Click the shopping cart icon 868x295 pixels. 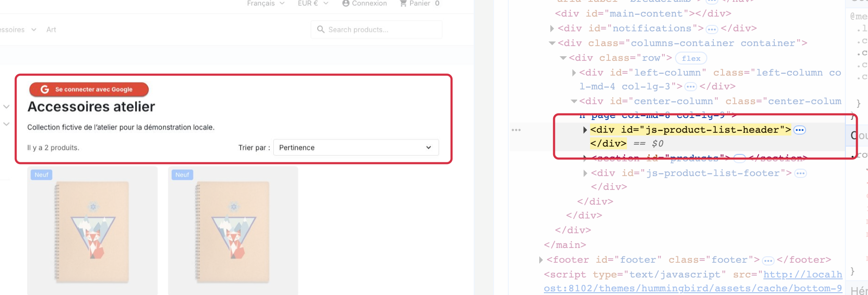pyautogui.click(x=403, y=3)
